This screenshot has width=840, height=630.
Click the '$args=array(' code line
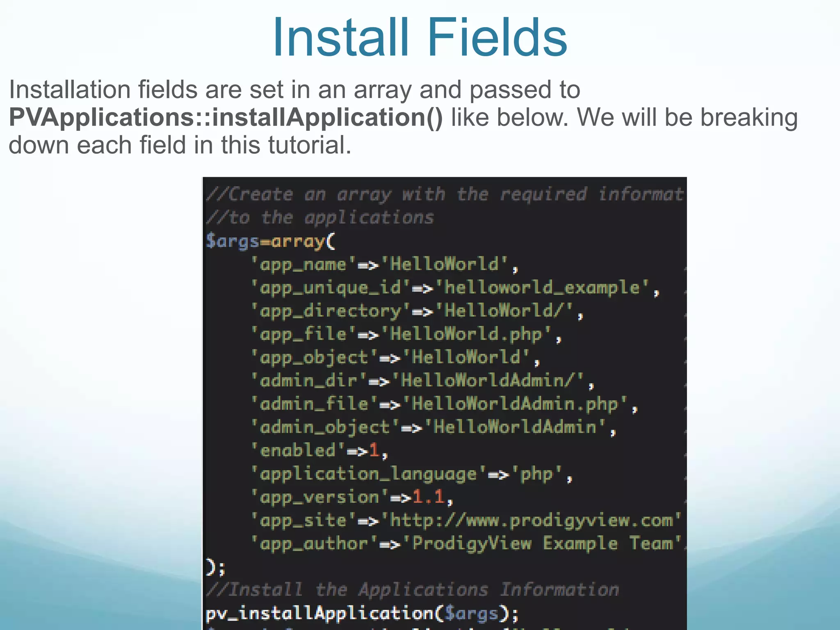click(271, 241)
